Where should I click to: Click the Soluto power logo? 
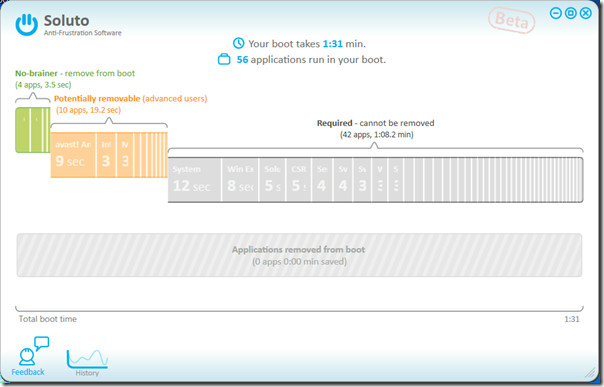coord(27,25)
